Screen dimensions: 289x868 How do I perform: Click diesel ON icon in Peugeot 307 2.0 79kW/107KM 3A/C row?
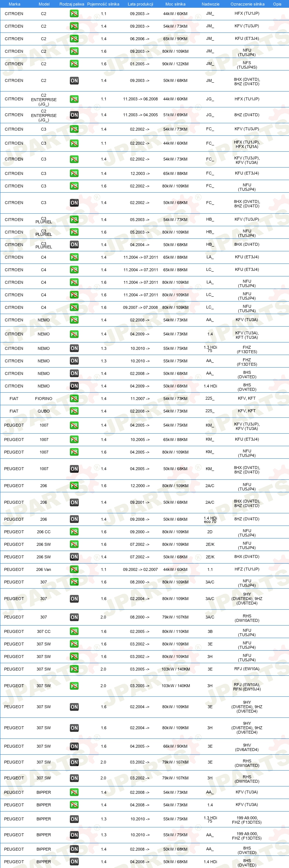coord(74,617)
